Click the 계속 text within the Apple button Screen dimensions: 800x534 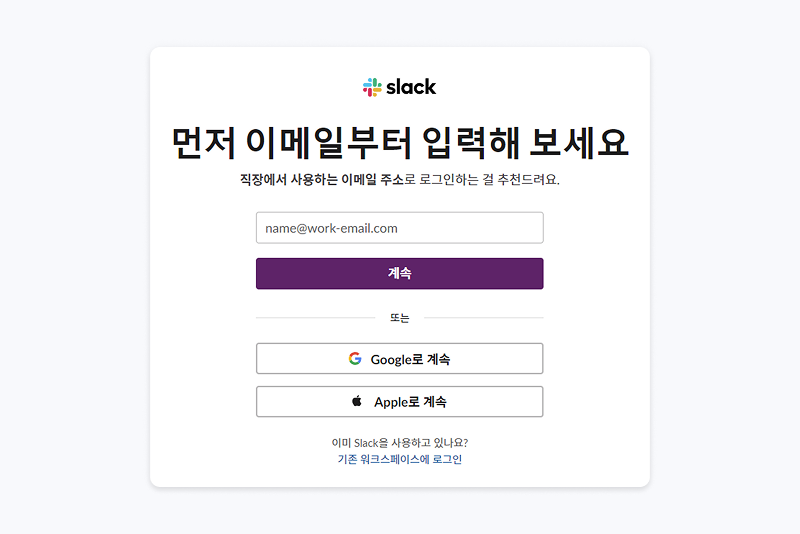tap(435, 402)
